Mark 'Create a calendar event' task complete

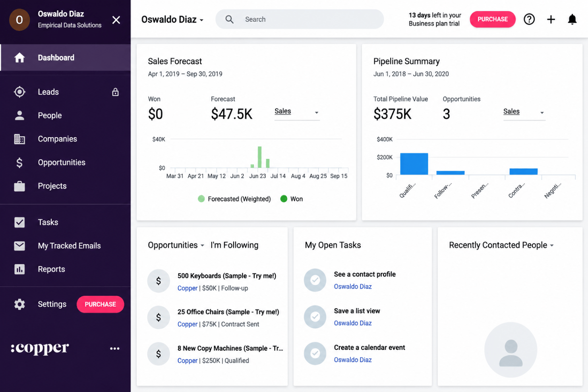pos(315,353)
